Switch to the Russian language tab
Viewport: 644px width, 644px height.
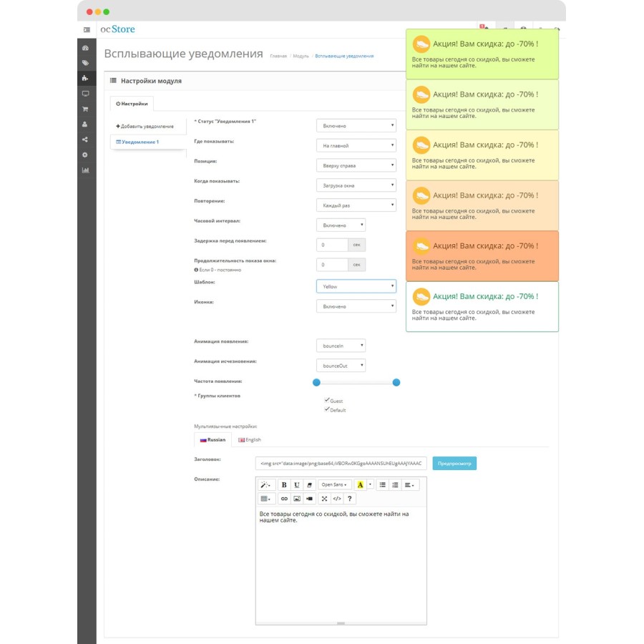pyautogui.click(x=213, y=439)
